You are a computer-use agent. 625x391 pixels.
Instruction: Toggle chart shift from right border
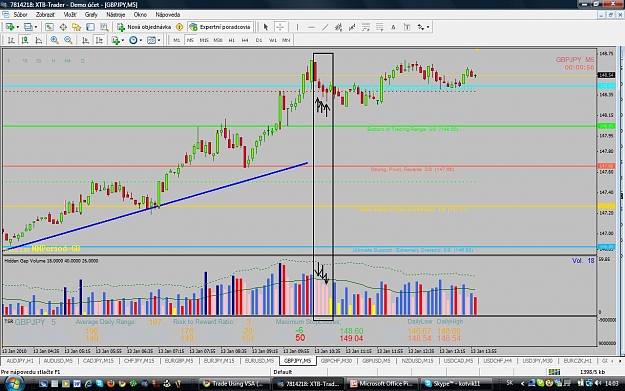(x=99, y=40)
